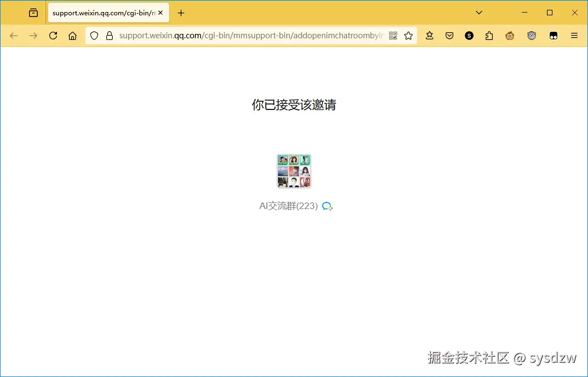Viewport: 588px width, 377px height.
Task: Go to the browser home page
Action: point(72,36)
